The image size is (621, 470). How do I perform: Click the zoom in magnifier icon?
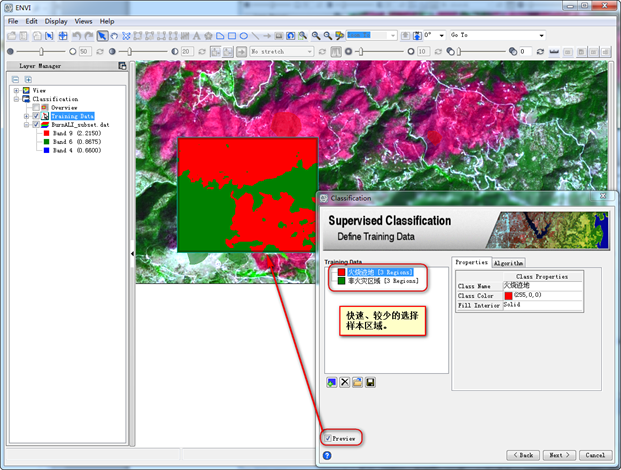pos(316,36)
